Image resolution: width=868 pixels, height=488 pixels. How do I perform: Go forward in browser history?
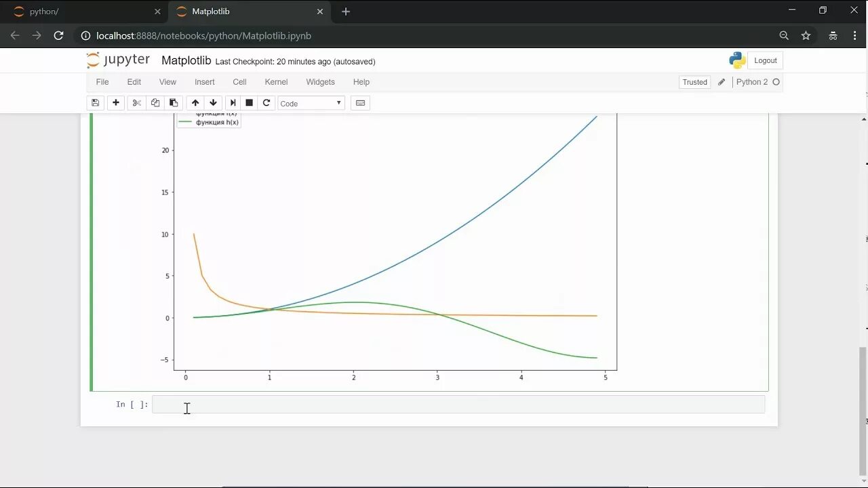pyautogui.click(x=37, y=35)
